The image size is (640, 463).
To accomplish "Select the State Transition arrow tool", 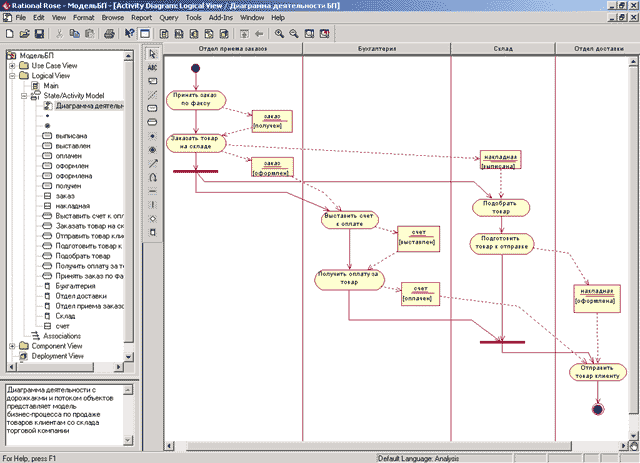I will [x=152, y=164].
